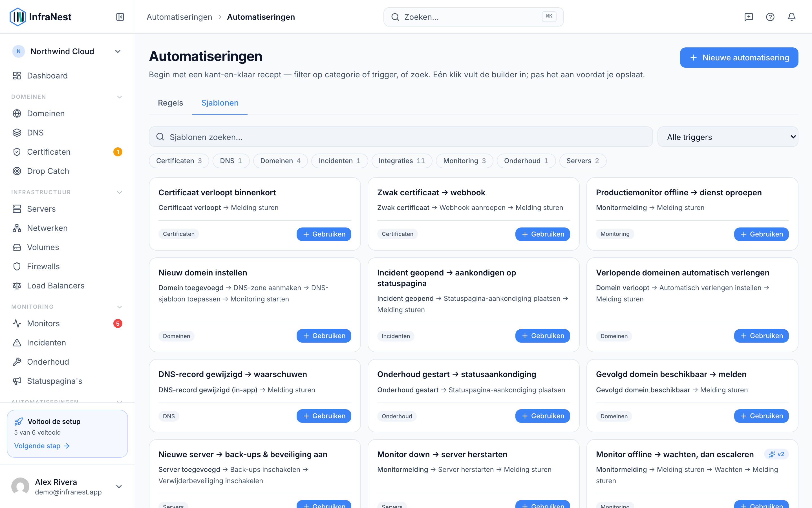Viewport: 812px width, 508px height.
Task: Click the orange Certificaten badge 1
Action: tap(118, 152)
